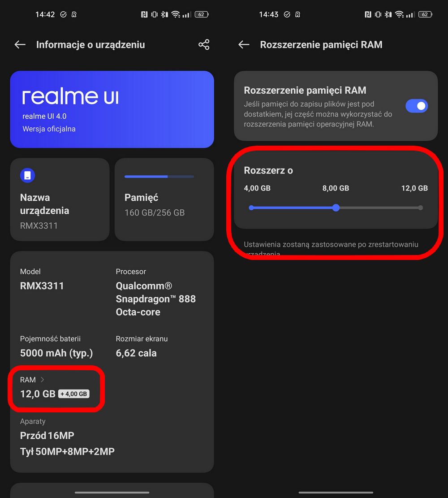Tap the 8,00 GB slider handle
This screenshot has height=498, width=448.
pos(336,208)
